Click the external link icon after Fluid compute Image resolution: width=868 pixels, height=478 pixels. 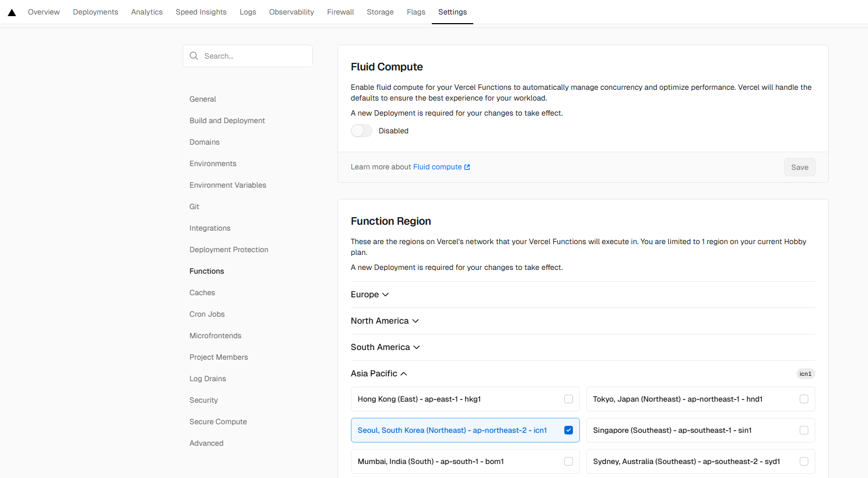(x=467, y=167)
